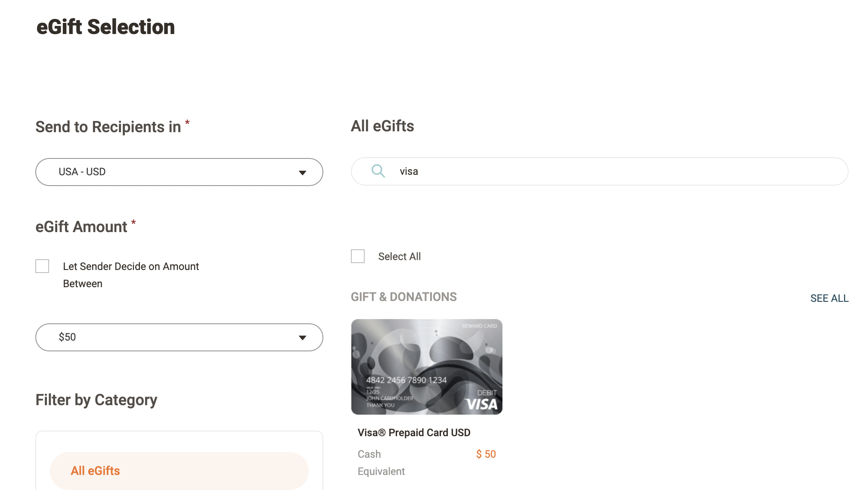Viewport: 868px width, 490px height.
Task: Click the Select All label text
Action: [399, 257]
